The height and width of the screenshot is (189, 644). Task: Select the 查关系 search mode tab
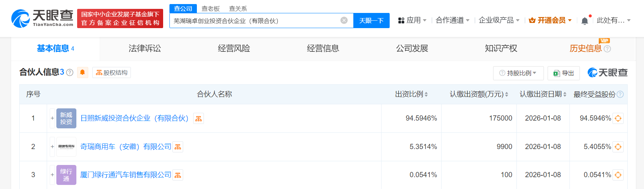pyautogui.click(x=238, y=9)
